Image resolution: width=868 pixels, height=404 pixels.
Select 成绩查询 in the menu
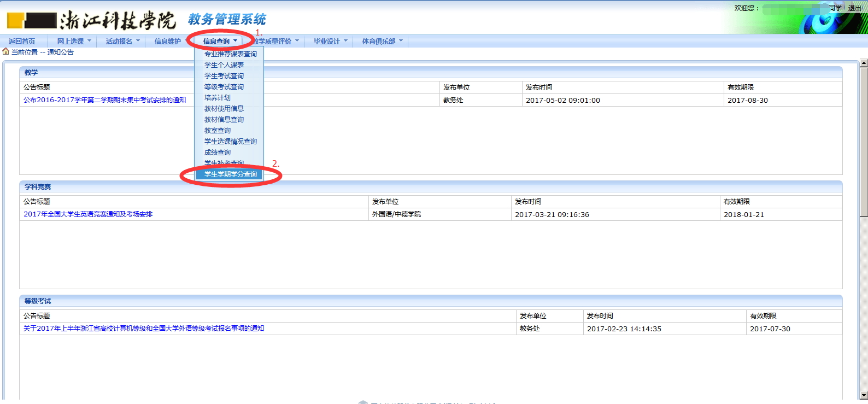[218, 153]
